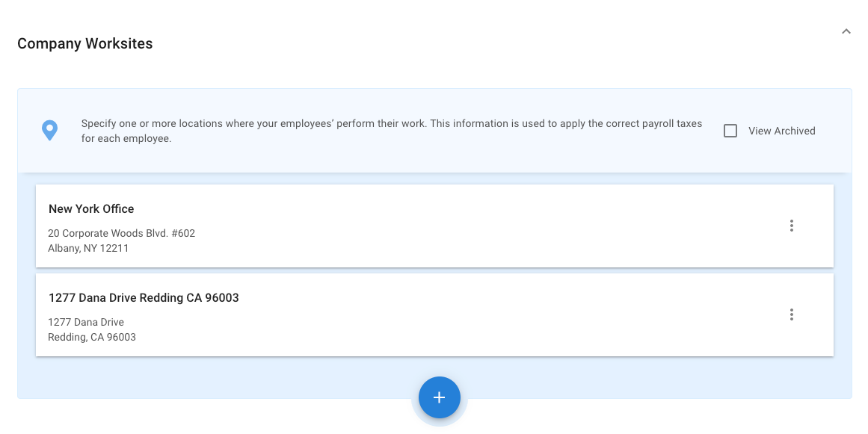
Task: Click the Albany, NY 12211 line
Action: tap(88, 248)
